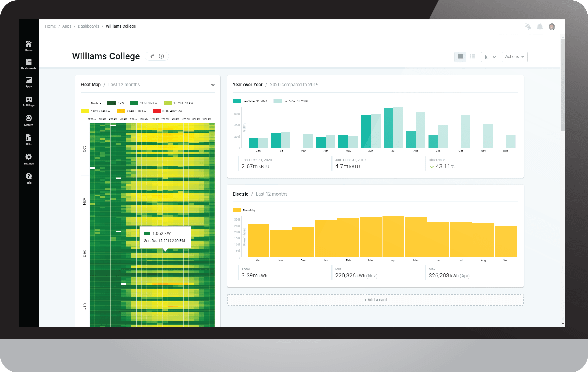Click the link icon beside Williams College title
The image size is (588, 373).
pos(152,56)
